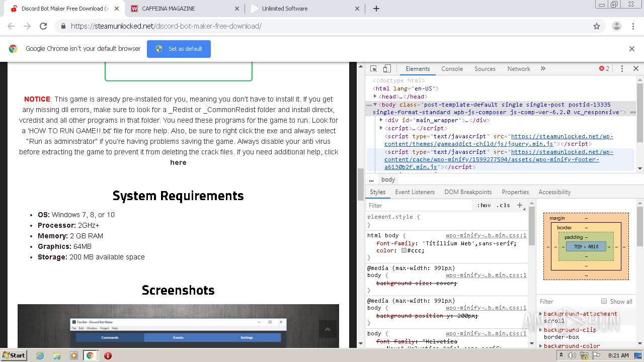Activate the inspect element picker in DevTools

point(373,69)
